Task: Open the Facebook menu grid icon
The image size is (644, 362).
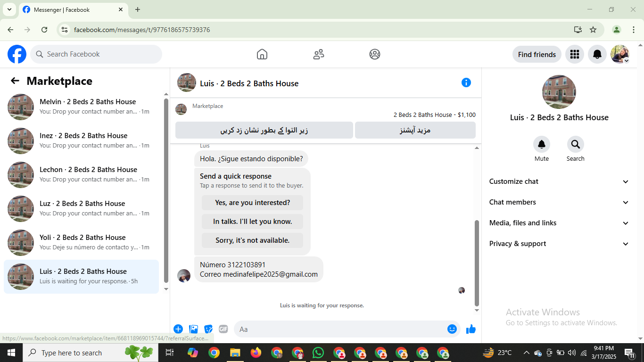Action: pos(574,54)
